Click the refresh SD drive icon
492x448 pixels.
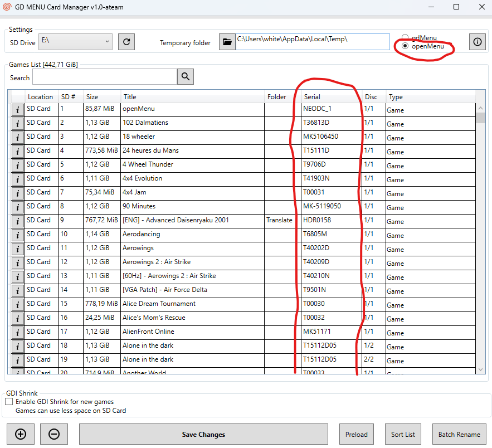pyautogui.click(x=126, y=42)
